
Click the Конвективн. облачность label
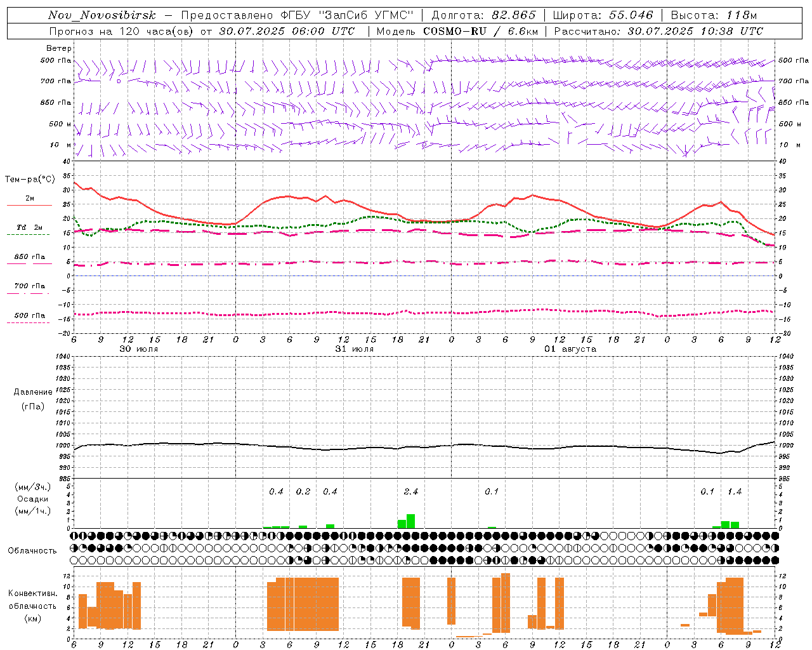coord(32,599)
